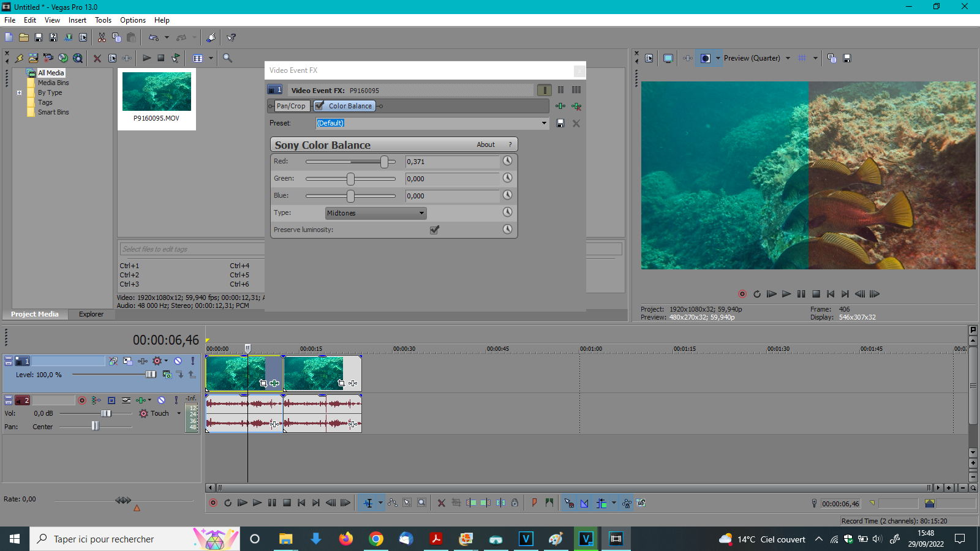Click the About button in Color Balance

coord(486,144)
